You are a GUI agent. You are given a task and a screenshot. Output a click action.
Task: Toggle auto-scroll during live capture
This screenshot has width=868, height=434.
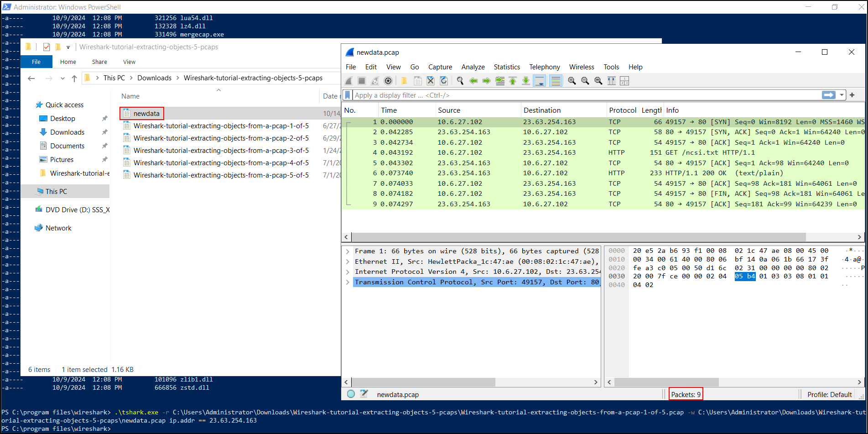[540, 81]
